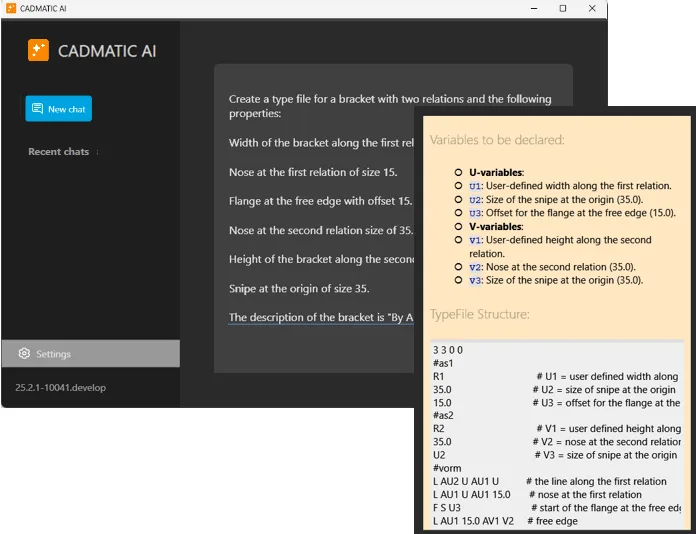Viewport: 696px width, 534px height.
Task: Click the TypeFile Structure heading
Action: [479, 314]
